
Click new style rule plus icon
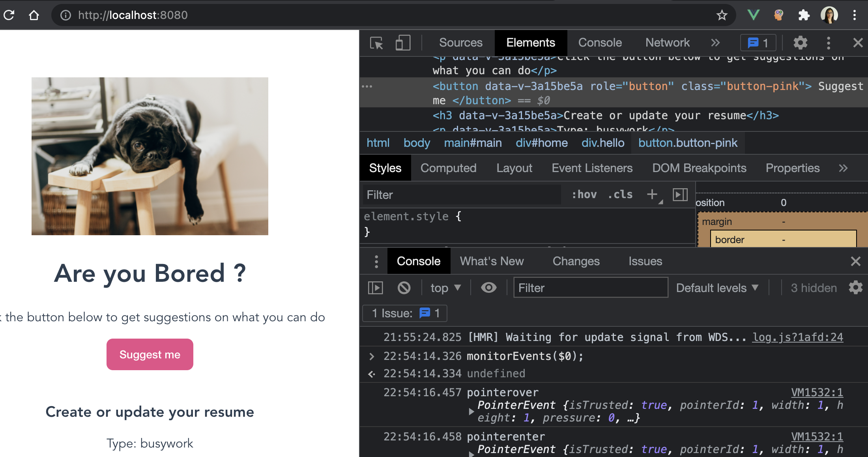(652, 194)
